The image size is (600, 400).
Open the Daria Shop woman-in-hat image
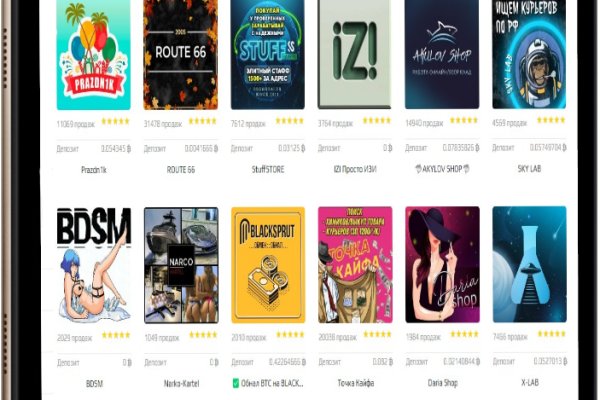[x=442, y=264]
